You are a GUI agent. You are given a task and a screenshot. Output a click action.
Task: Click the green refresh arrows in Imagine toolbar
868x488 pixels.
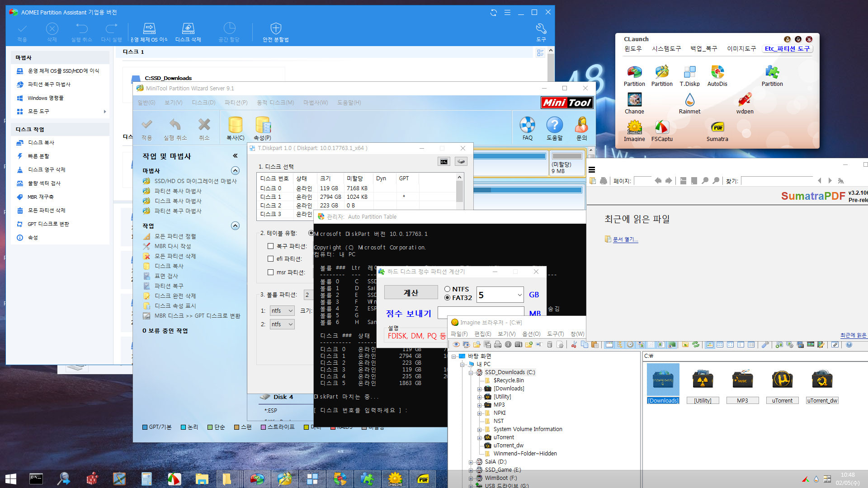click(x=696, y=345)
